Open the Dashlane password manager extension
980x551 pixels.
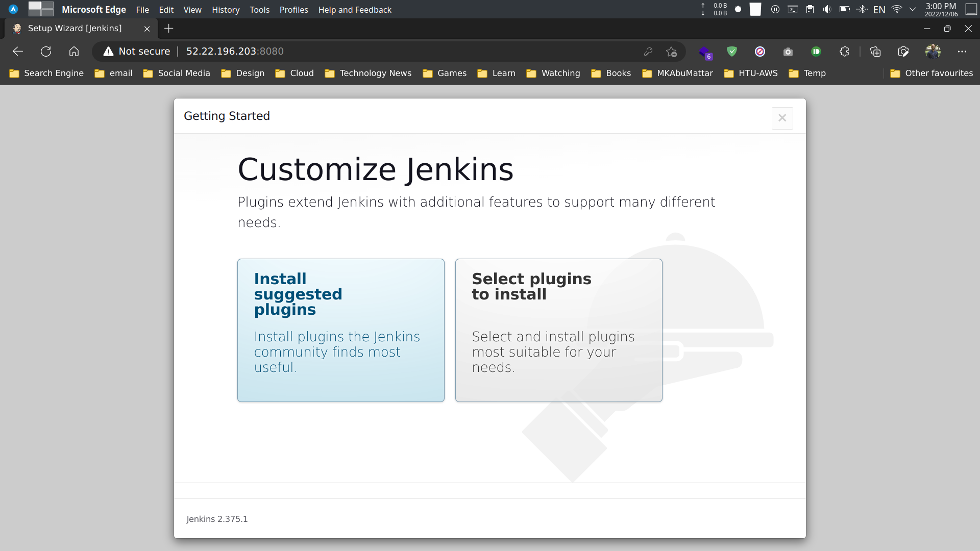[816, 52]
